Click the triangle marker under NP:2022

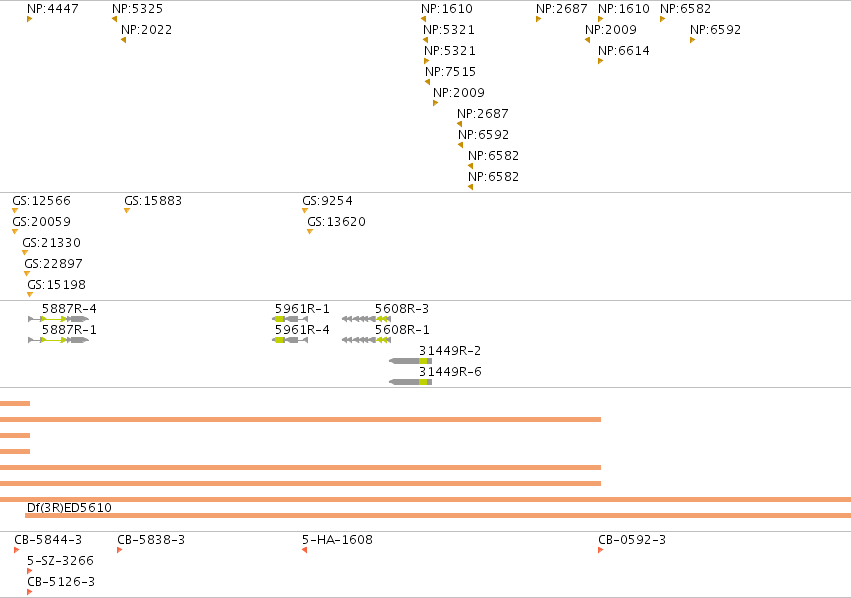(x=124, y=40)
